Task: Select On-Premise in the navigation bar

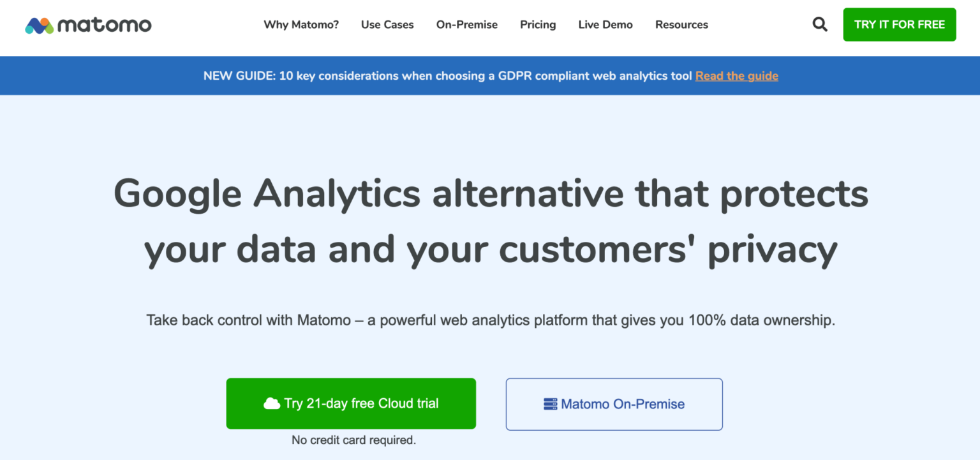Action: [466, 24]
